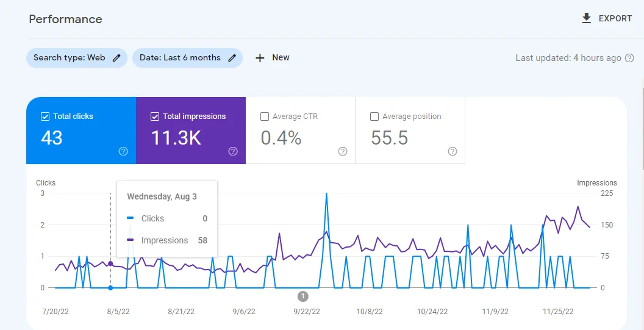644x330 pixels.
Task: Select the 43 total clicks value
Action: 52,138
